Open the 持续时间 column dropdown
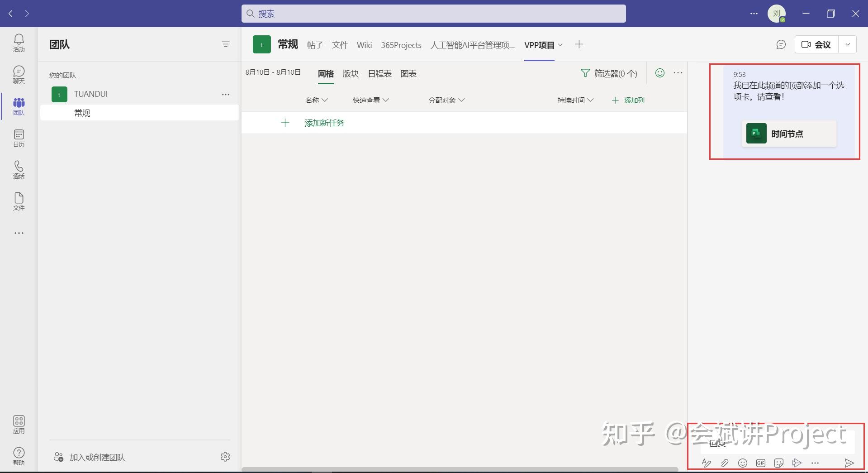This screenshot has height=473, width=868. [x=575, y=100]
